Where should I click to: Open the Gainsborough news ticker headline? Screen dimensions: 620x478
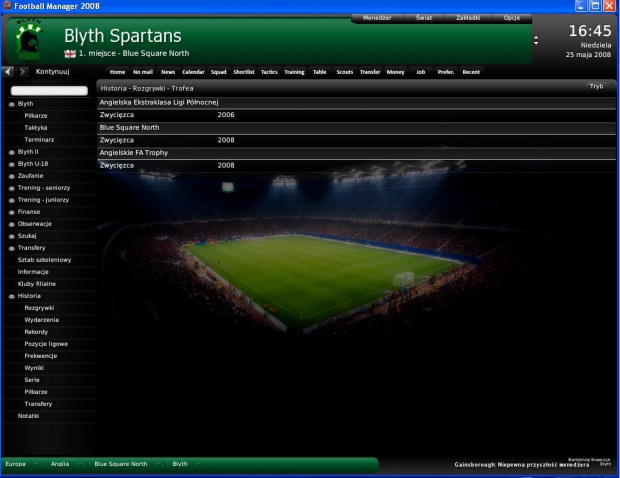[522, 465]
